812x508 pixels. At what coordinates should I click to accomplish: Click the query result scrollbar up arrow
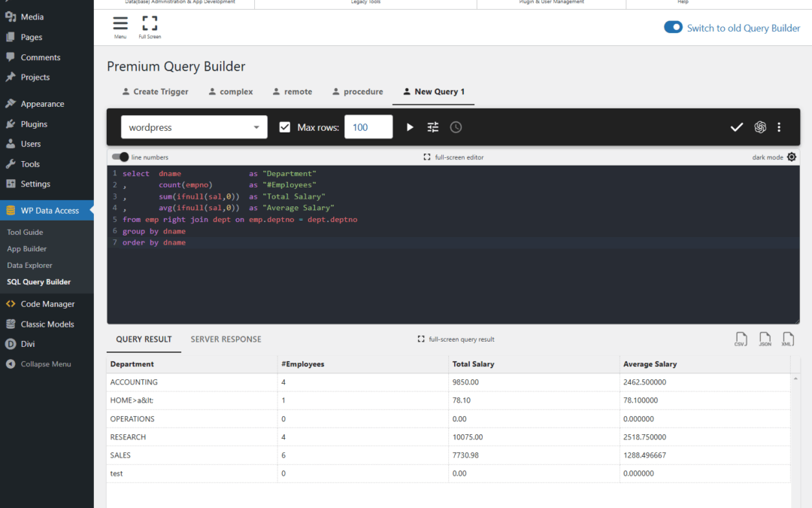click(x=795, y=379)
